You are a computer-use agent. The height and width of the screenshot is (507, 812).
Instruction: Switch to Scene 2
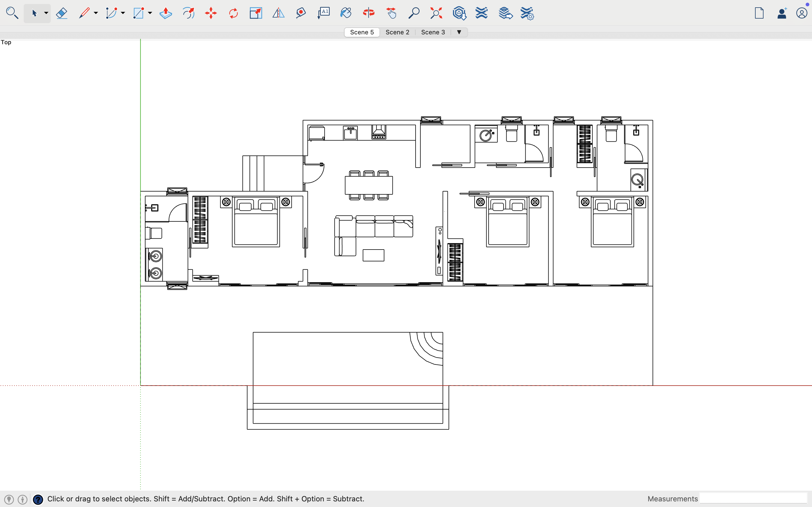pyautogui.click(x=397, y=32)
